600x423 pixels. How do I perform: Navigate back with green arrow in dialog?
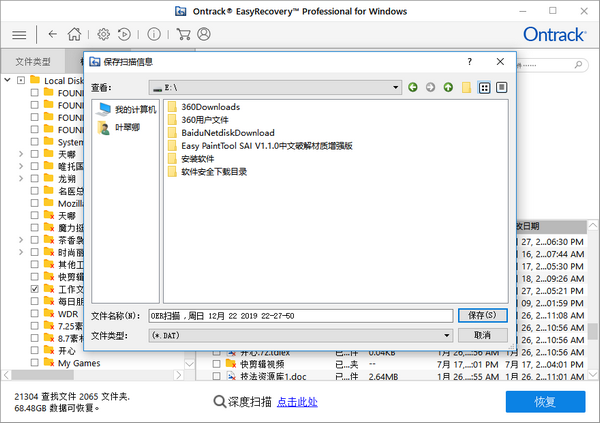point(412,87)
